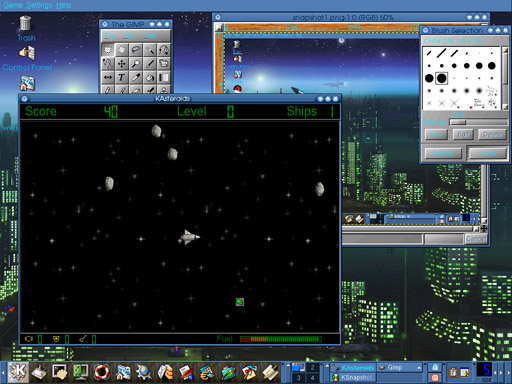Select the Blend gradient tool
Viewport: 512px width, 384px height.
click(163, 78)
